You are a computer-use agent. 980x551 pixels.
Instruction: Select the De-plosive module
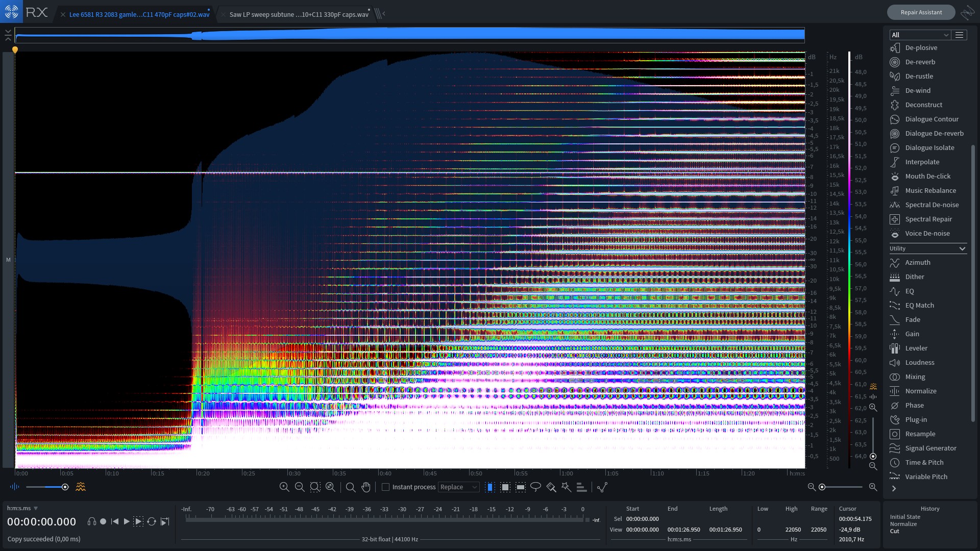pos(921,47)
